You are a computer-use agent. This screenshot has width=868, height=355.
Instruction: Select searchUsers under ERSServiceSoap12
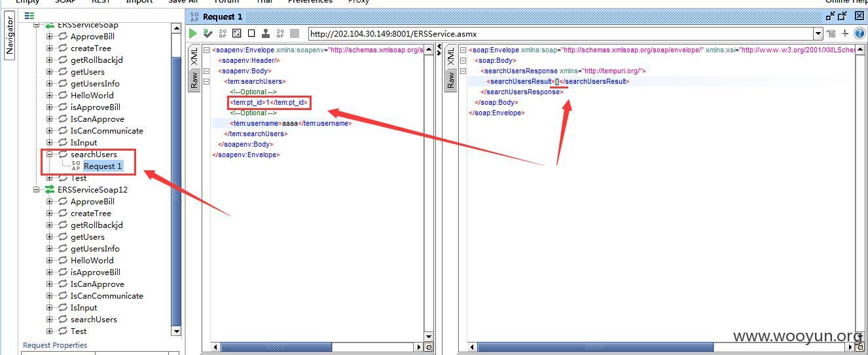point(94,320)
